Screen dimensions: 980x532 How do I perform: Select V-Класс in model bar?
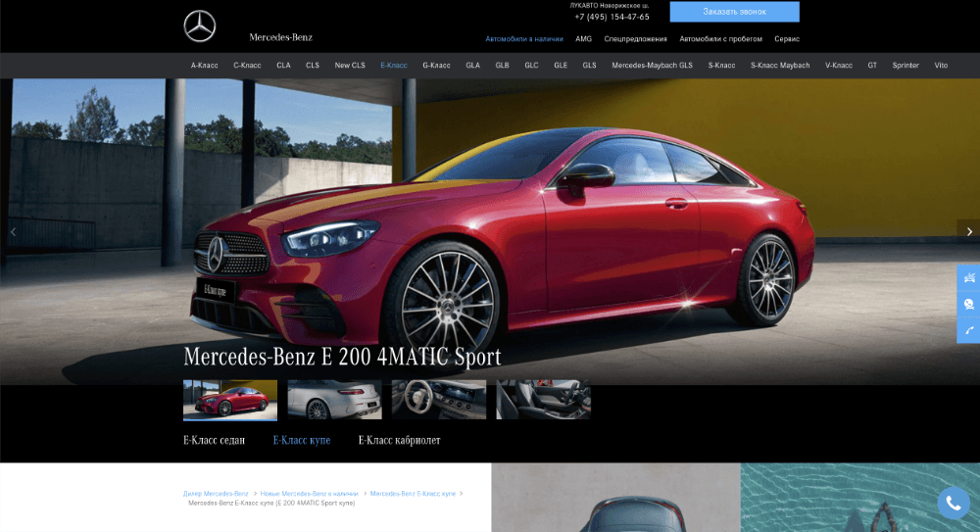(x=839, y=65)
